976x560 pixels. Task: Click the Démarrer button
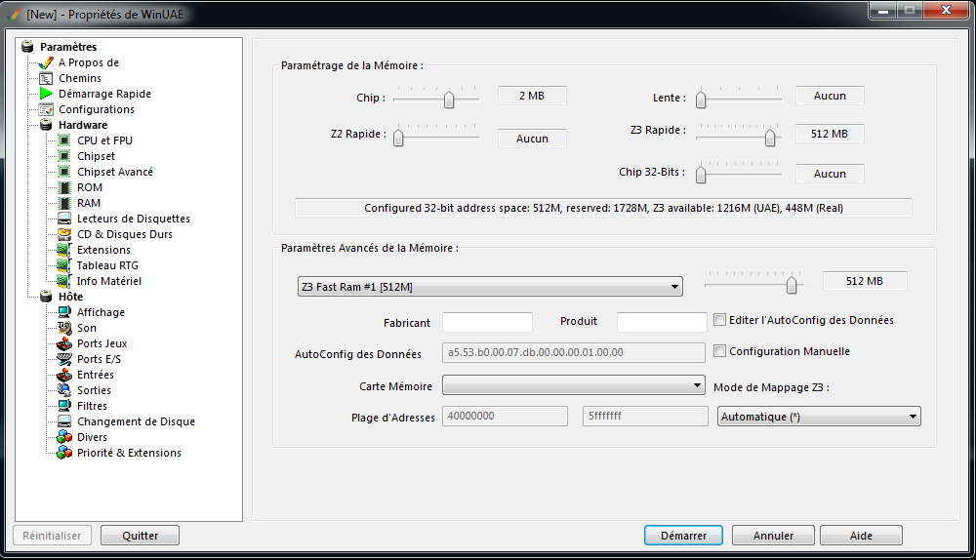click(x=683, y=535)
